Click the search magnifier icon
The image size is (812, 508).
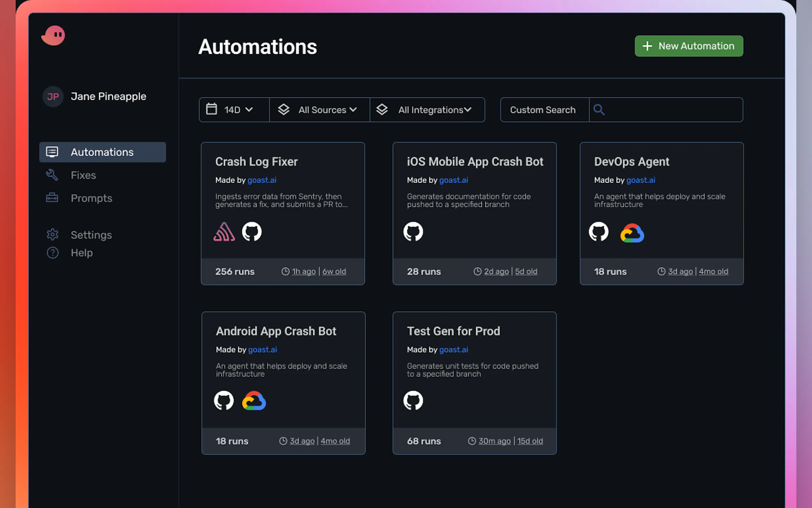(599, 110)
